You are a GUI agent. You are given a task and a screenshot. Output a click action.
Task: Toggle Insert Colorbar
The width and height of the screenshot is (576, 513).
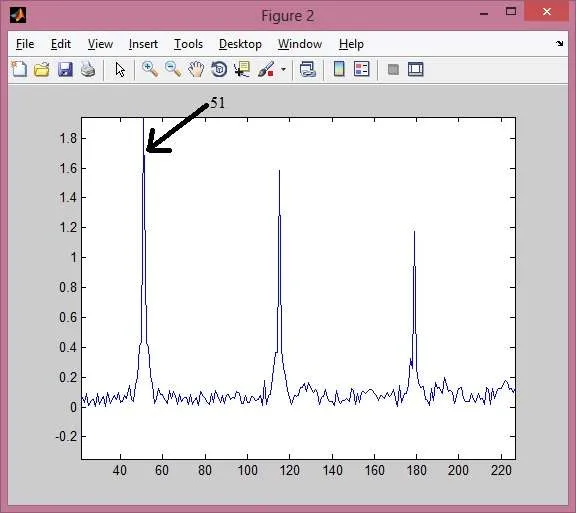tap(339, 69)
